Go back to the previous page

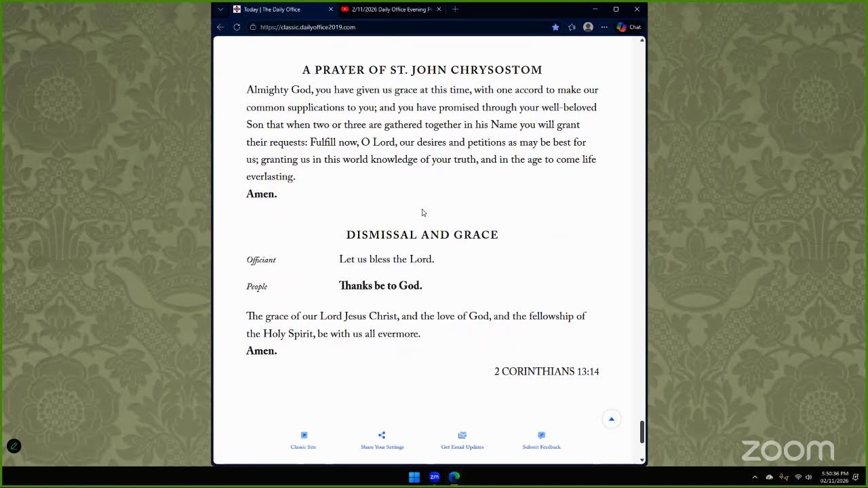click(x=220, y=27)
